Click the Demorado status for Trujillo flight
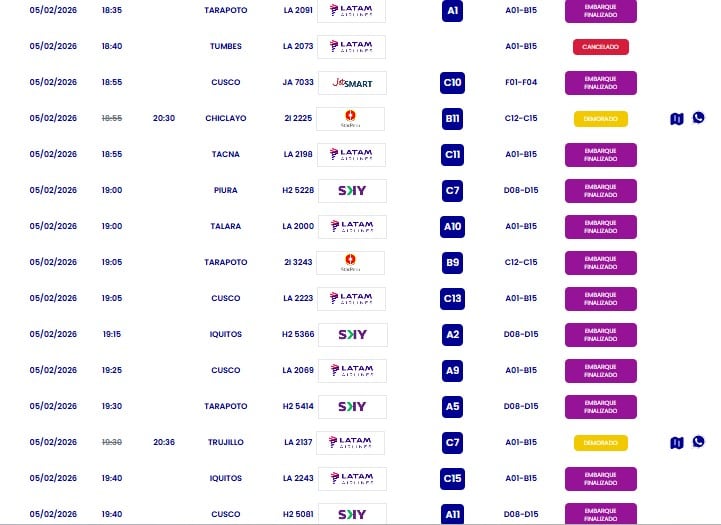This screenshot has width=721, height=525. point(600,443)
